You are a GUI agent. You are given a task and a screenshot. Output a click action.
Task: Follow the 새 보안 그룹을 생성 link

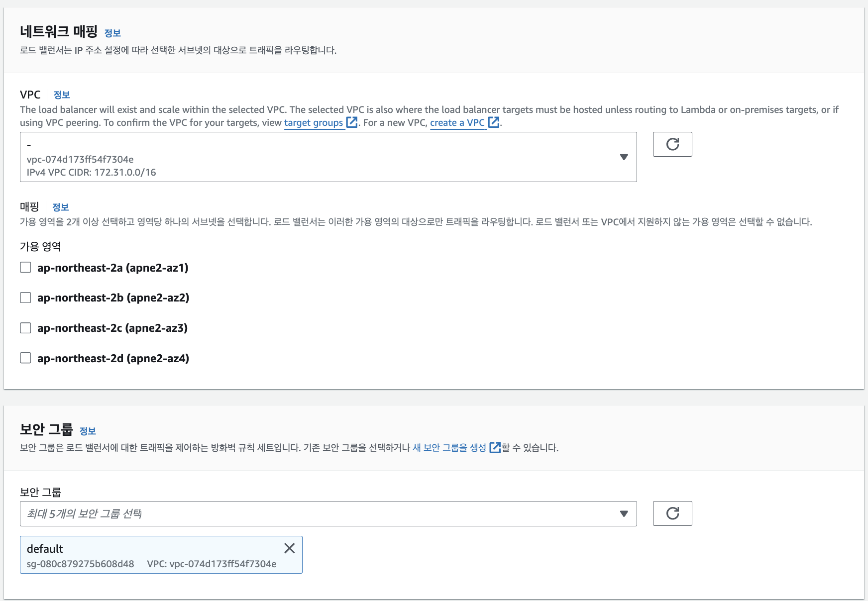(449, 447)
